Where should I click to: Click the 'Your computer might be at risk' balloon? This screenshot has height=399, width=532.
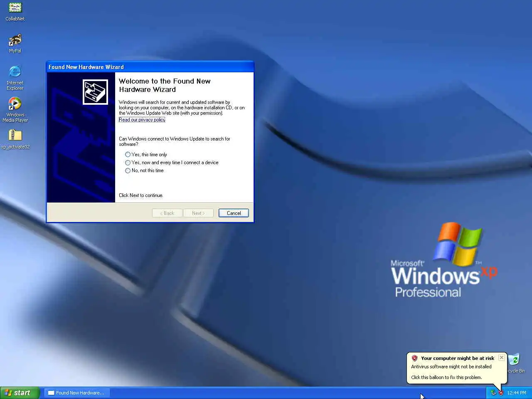click(x=457, y=368)
